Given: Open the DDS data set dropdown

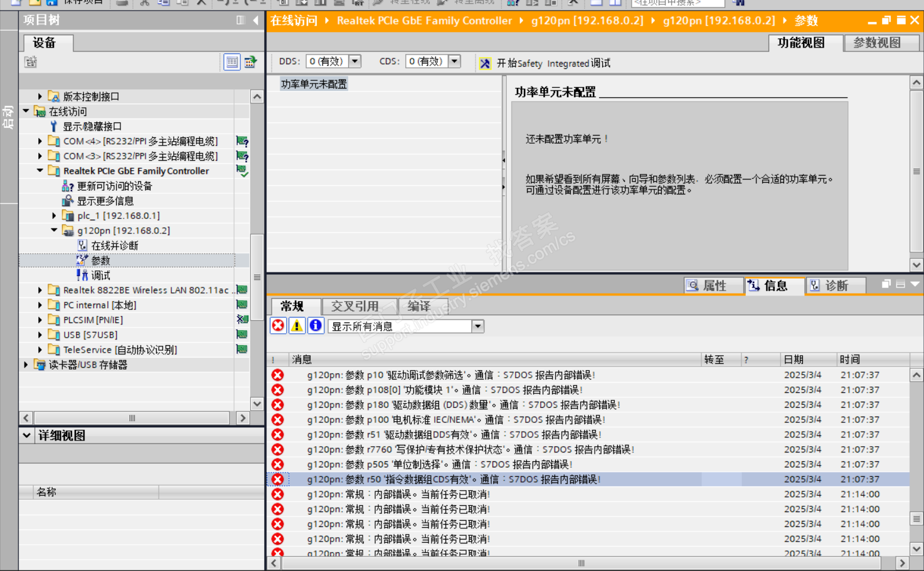Looking at the screenshot, I should (355, 61).
